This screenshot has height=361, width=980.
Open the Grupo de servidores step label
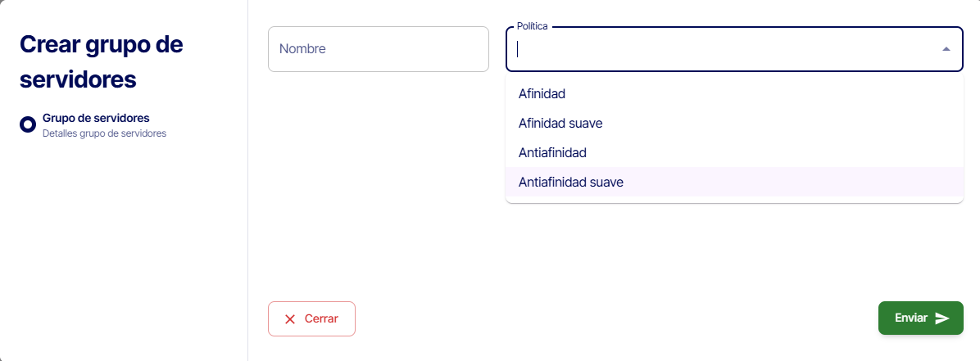(96, 118)
